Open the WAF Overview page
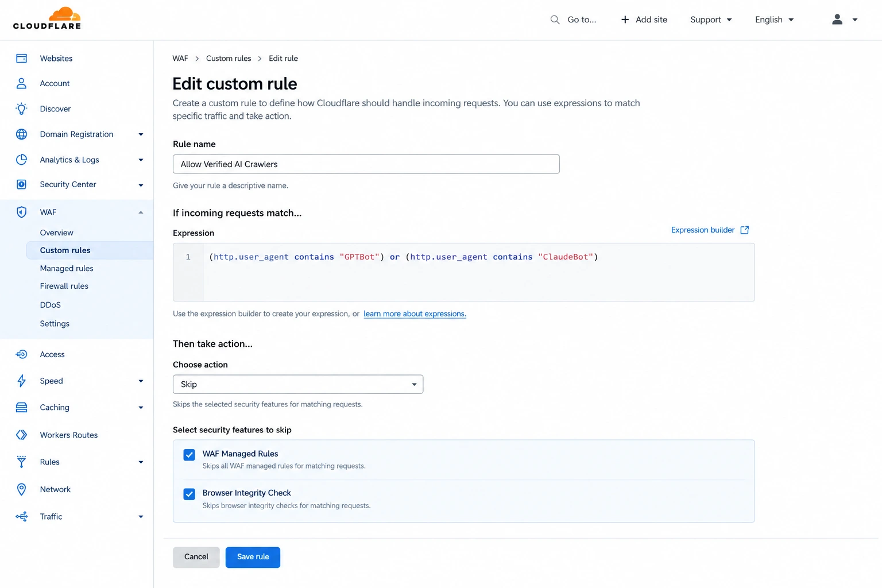The width and height of the screenshot is (882, 588). click(56, 233)
